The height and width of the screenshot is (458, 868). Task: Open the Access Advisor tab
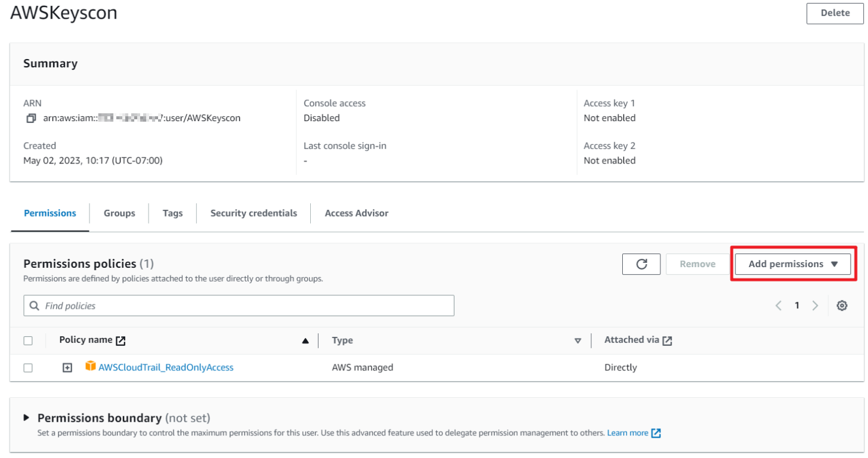tap(356, 213)
